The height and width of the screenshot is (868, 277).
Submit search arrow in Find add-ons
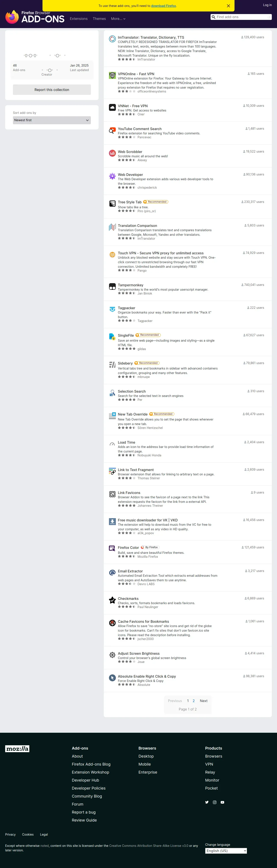coord(269,17)
